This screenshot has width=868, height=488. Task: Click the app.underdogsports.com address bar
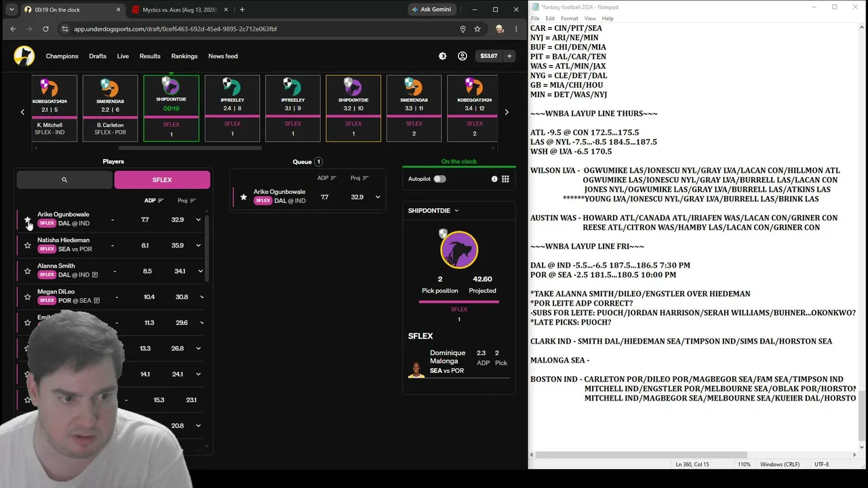click(264, 29)
